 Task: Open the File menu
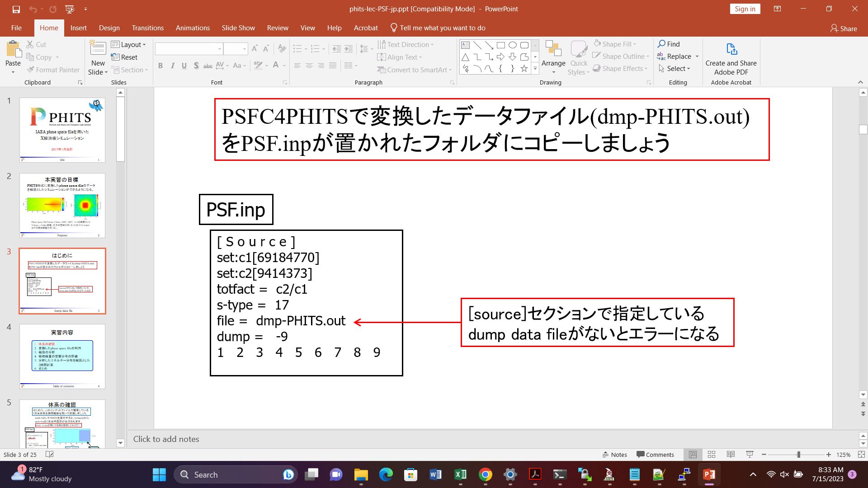16,28
